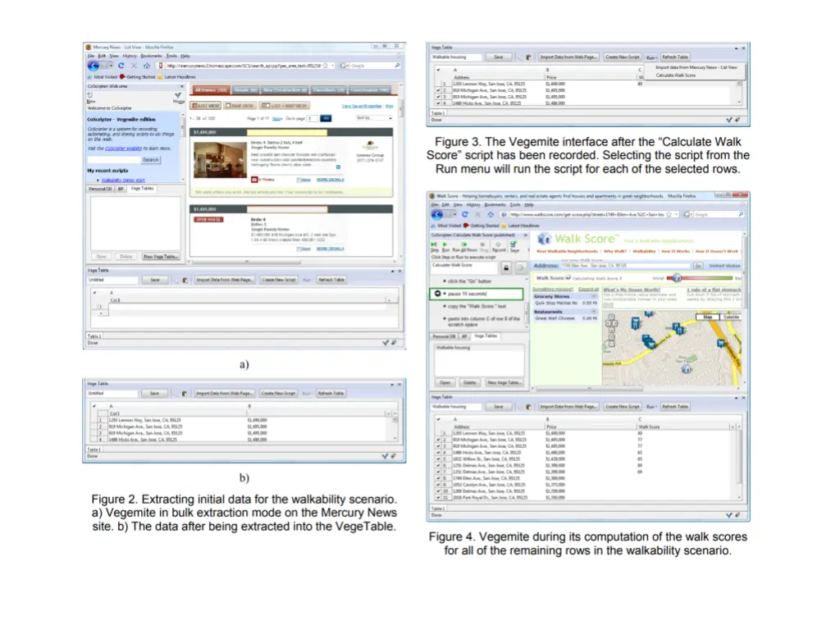Click the CoScripter New icon in Figure 2a sidebar
Viewport: 840px width, 630px height.
point(90,95)
